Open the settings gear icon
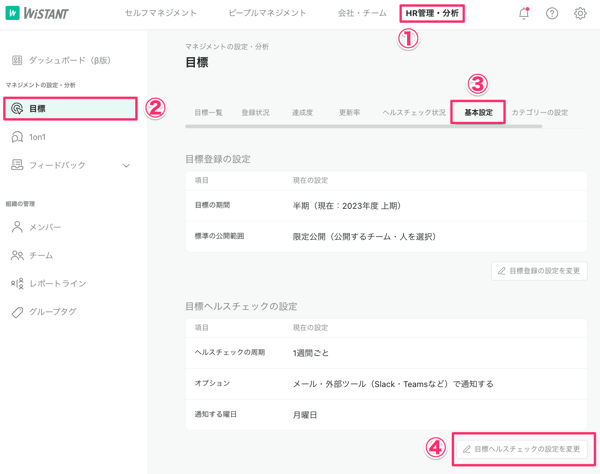600x474 pixels. coord(580,14)
